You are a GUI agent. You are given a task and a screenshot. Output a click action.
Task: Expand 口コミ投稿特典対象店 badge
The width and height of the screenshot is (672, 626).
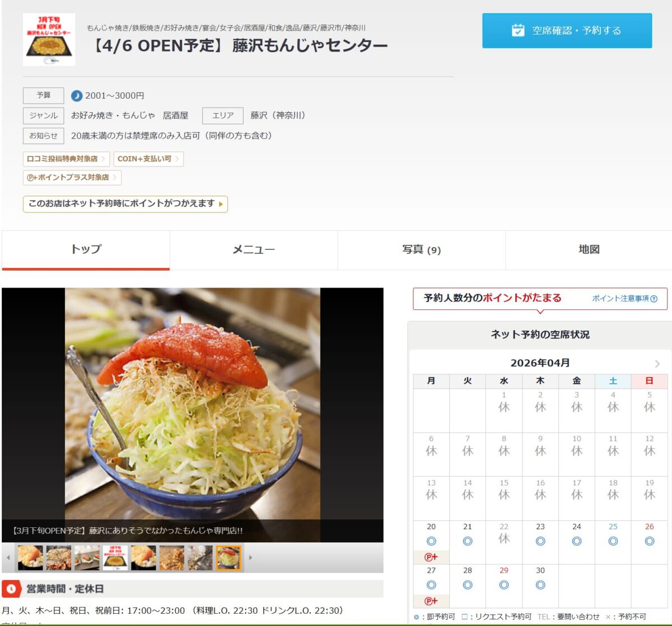pyautogui.click(x=66, y=159)
